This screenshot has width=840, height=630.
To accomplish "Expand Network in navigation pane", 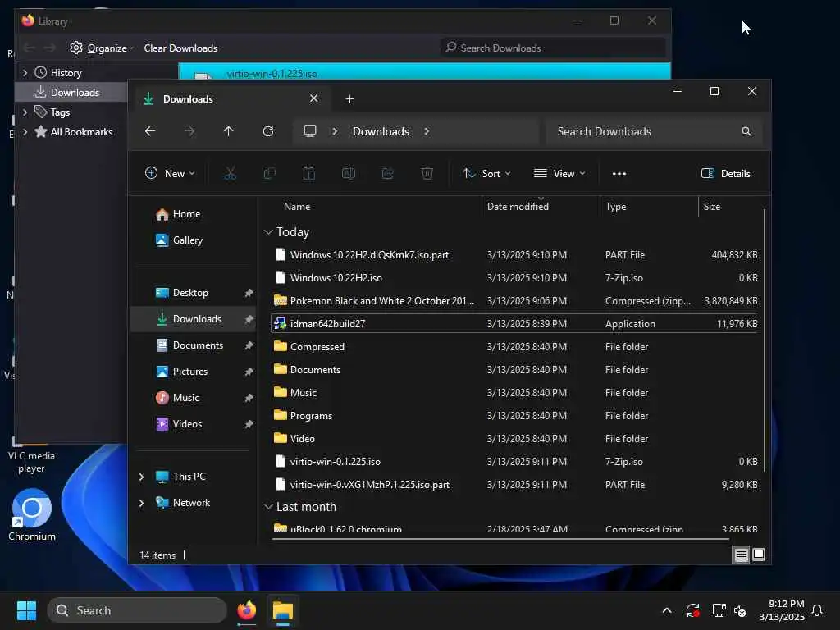I will point(141,503).
